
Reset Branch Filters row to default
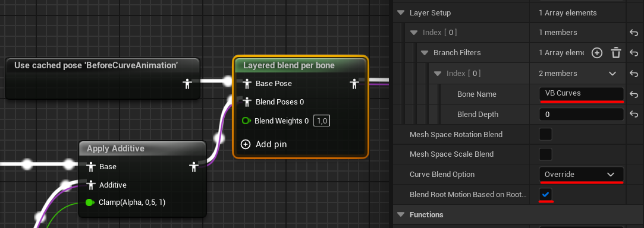633,52
